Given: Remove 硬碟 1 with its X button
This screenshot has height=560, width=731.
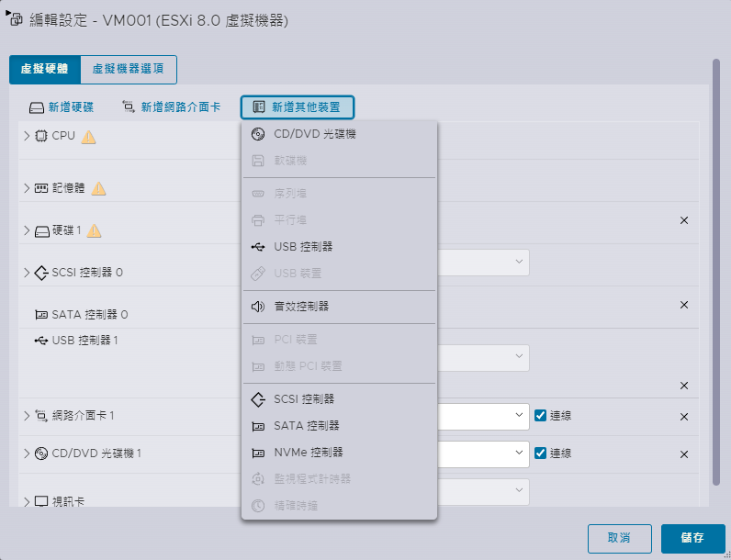Looking at the screenshot, I should pos(684,220).
